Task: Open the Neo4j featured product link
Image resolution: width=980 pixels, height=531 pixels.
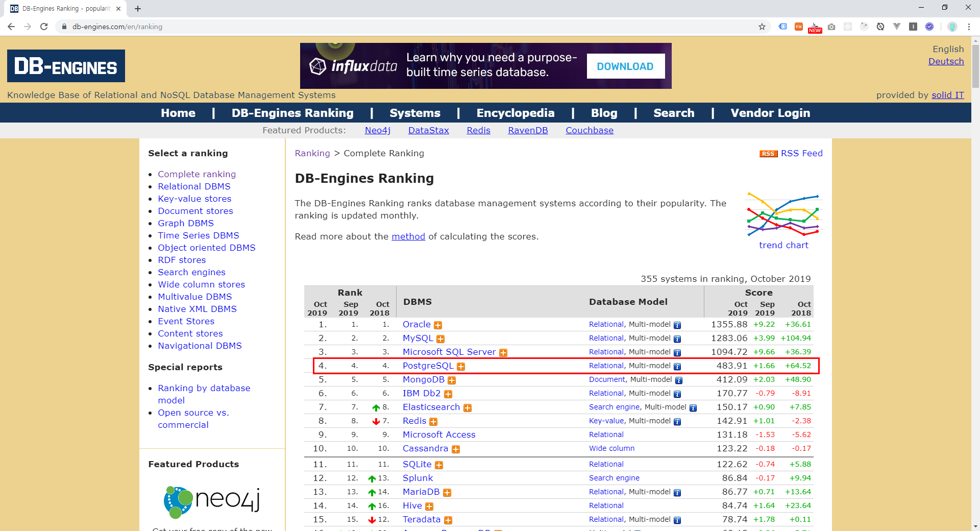Action: coord(378,130)
